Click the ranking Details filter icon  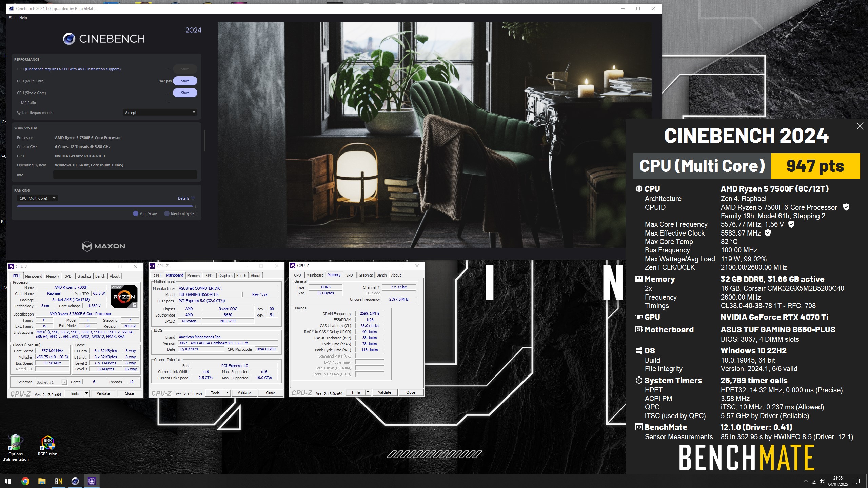point(193,198)
